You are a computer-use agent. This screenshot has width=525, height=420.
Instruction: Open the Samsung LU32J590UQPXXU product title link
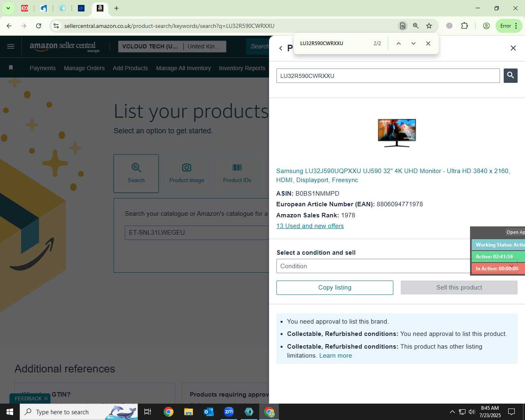point(393,176)
